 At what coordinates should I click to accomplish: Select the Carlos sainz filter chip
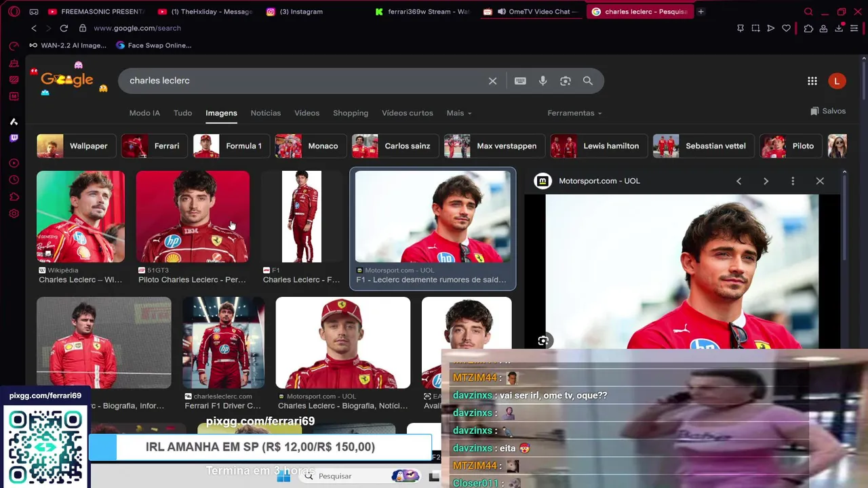395,146
